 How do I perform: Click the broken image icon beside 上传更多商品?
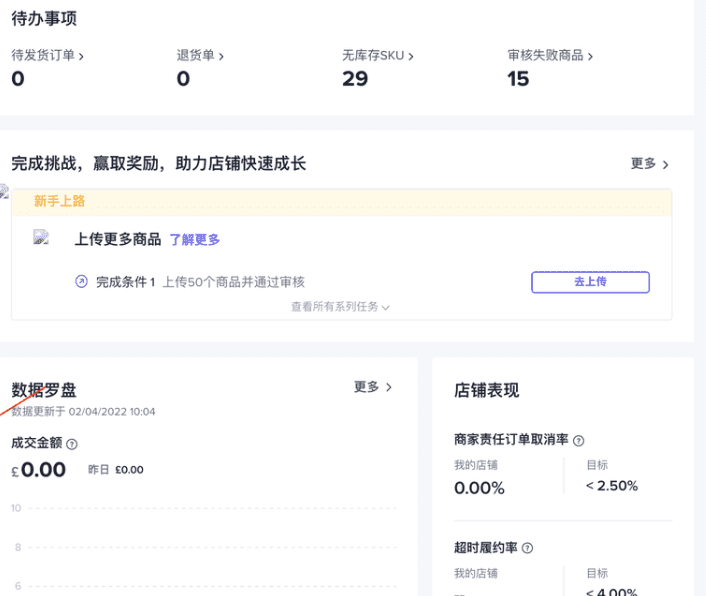point(41,238)
